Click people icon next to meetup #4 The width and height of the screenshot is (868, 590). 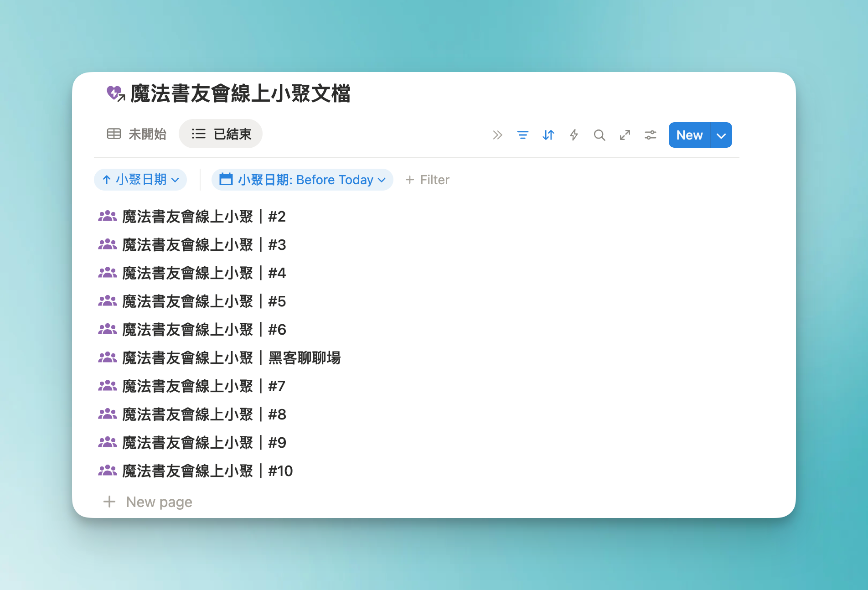(108, 273)
